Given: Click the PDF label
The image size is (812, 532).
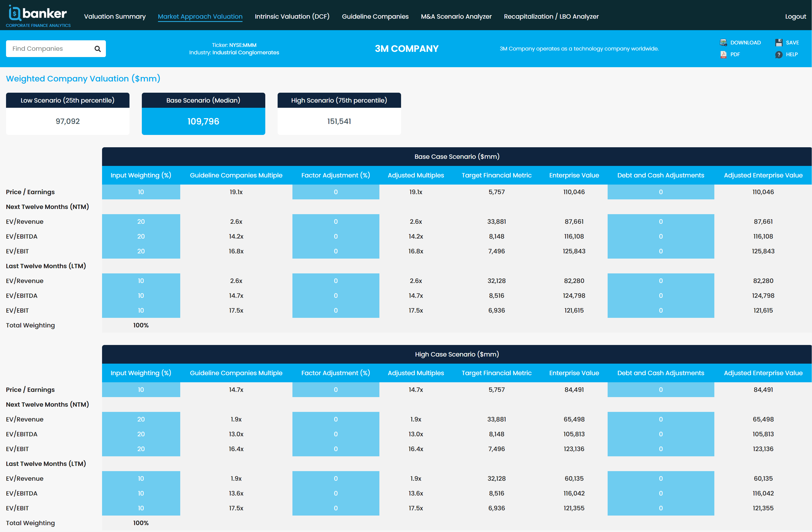Looking at the screenshot, I should (x=735, y=55).
